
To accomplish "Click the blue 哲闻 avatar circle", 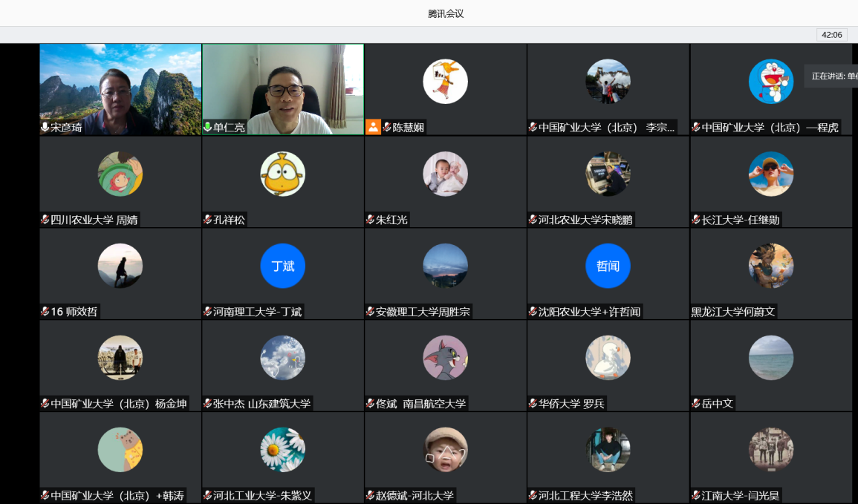I will coord(608,266).
